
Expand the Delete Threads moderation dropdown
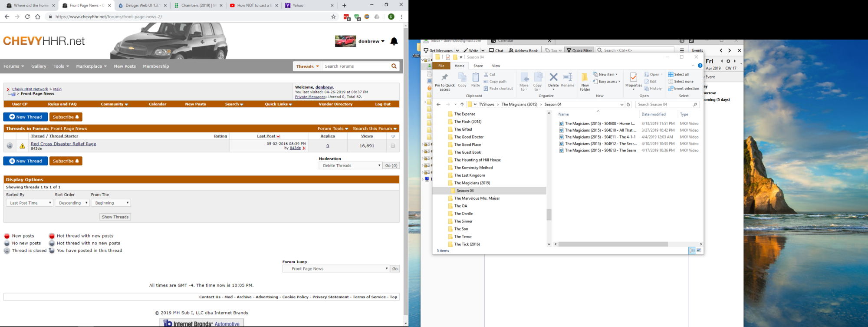coord(350,166)
